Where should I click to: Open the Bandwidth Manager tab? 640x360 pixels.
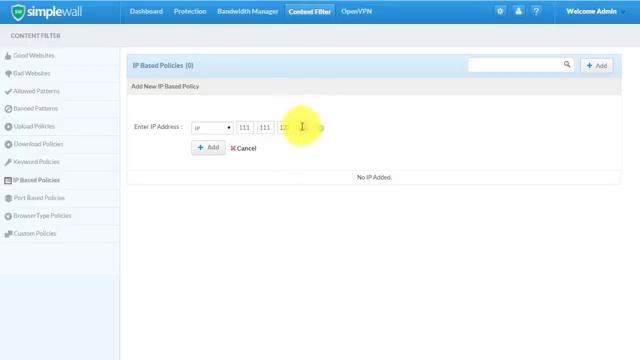coord(247,11)
